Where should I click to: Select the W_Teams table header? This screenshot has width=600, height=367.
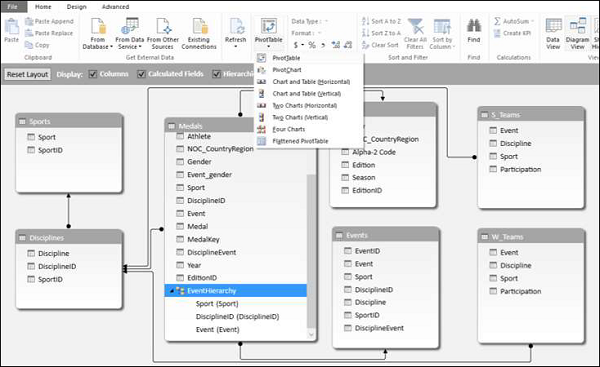pyautogui.click(x=531, y=237)
